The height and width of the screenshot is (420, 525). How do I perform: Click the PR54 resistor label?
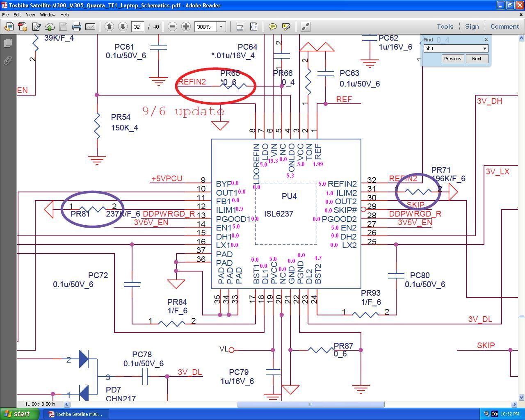(121, 117)
